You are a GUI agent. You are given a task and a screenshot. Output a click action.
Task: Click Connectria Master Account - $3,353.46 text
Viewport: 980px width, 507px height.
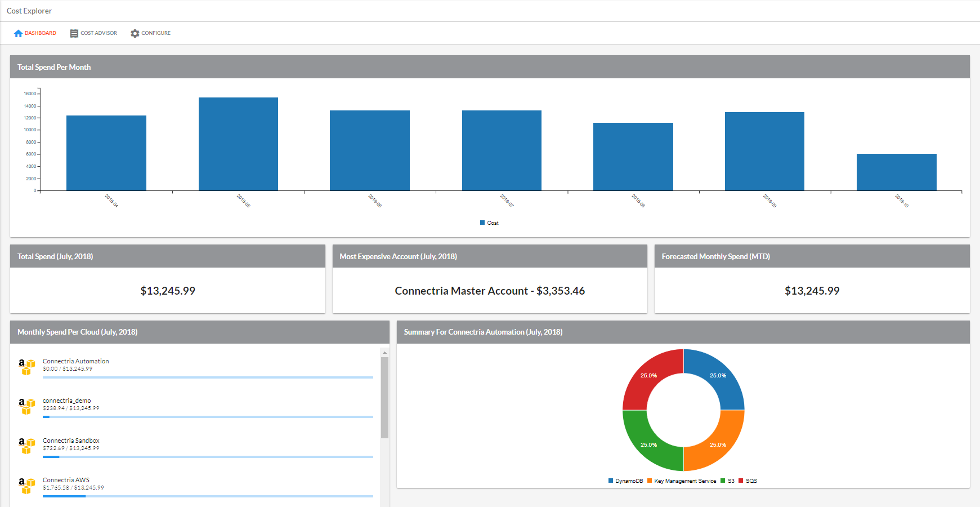(x=490, y=291)
